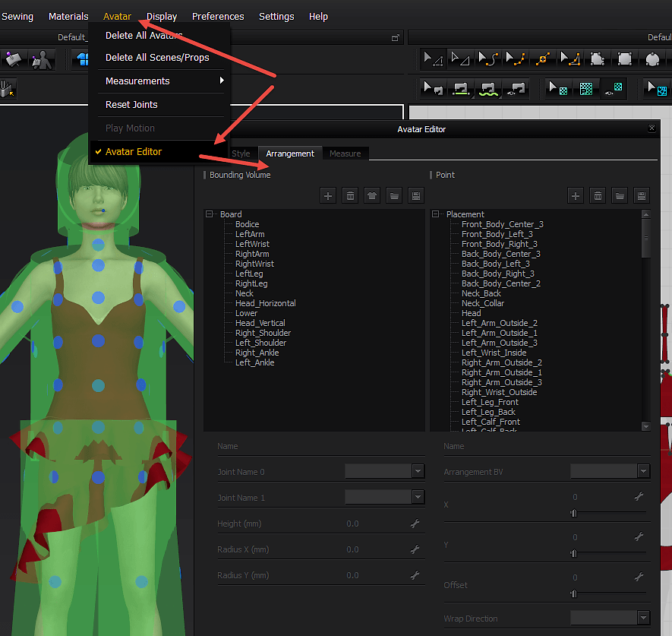Screen dimensions: 672x636
Task: Adjust the X position slider handle
Action: tap(574, 513)
